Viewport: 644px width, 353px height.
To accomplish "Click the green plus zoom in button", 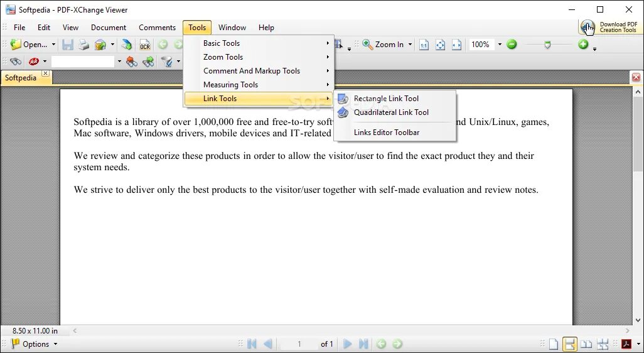I will 583,45.
